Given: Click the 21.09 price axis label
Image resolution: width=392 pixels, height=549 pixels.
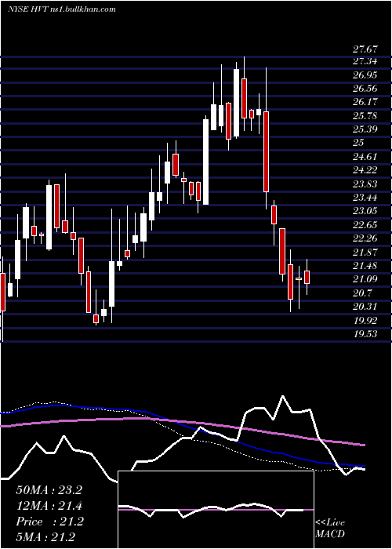Looking at the screenshot, I should [365, 279].
